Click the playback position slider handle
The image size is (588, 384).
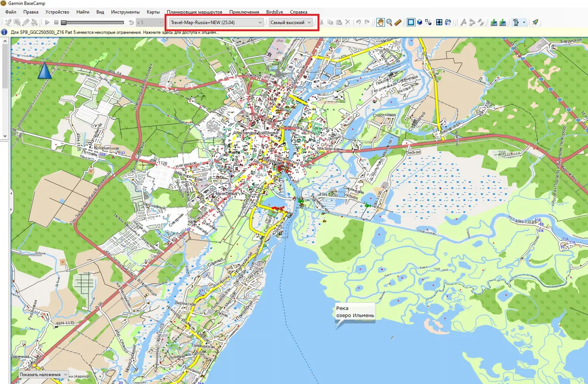click(63, 22)
